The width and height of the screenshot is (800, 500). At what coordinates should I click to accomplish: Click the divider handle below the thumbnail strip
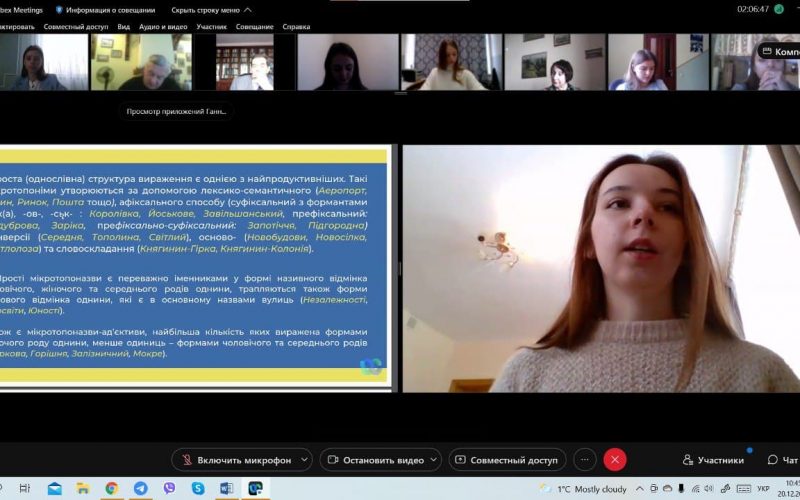400,94
